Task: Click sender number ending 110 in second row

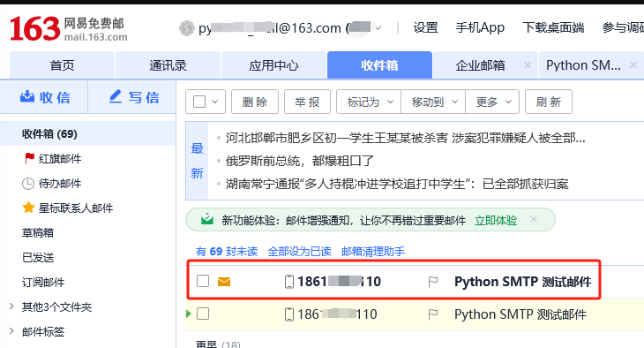Action: (x=337, y=314)
